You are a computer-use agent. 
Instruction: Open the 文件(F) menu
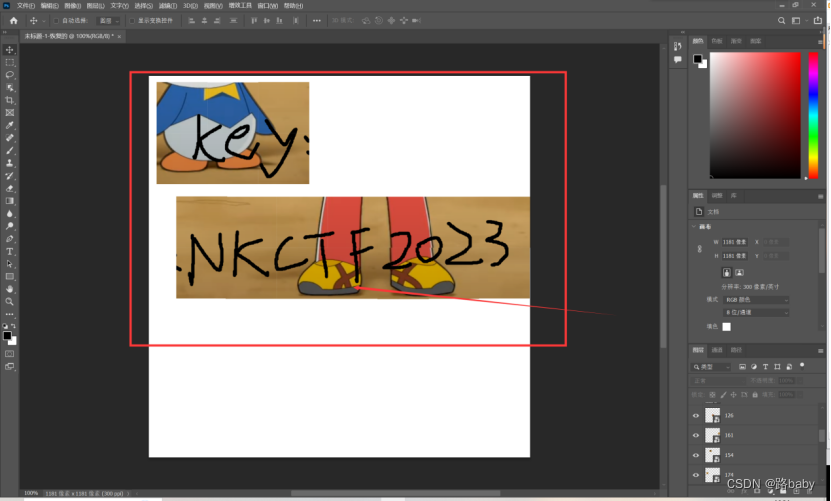click(x=25, y=5)
